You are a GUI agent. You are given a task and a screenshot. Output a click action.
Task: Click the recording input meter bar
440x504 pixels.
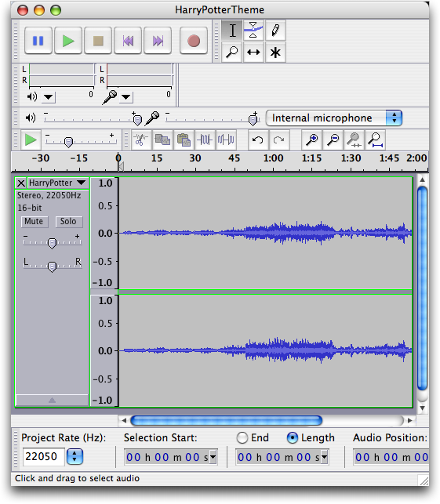[x=140, y=74]
